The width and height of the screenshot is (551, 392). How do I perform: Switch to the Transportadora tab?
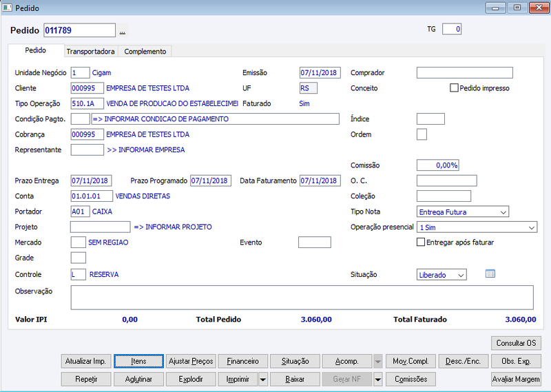tap(91, 52)
